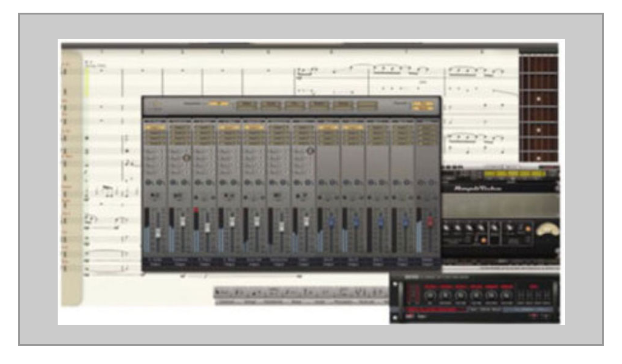This screenshot has width=622, height=364.
Task: Toggle the yellow button pair in the mixer header's right corner
Action: click(423, 106)
